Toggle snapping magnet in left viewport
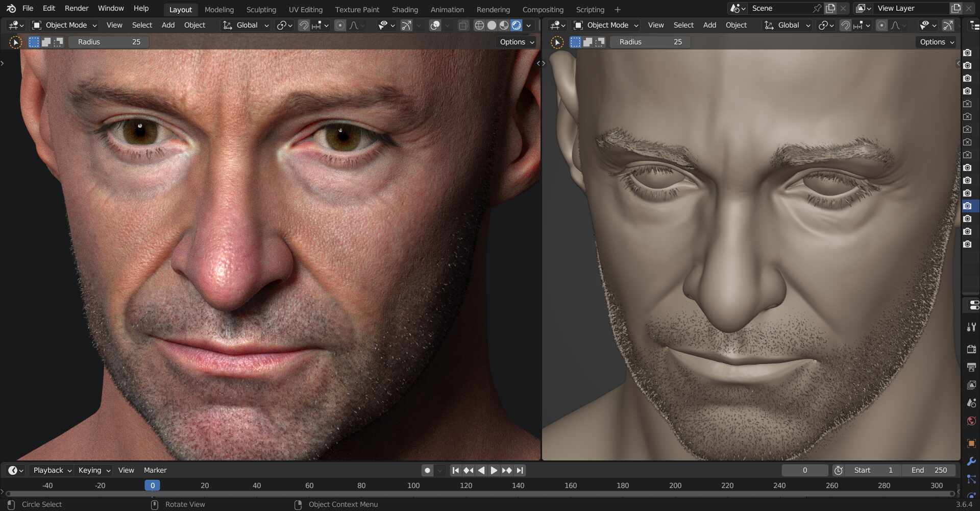The height and width of the screenshot is (511, 980). tap(304, 25)
